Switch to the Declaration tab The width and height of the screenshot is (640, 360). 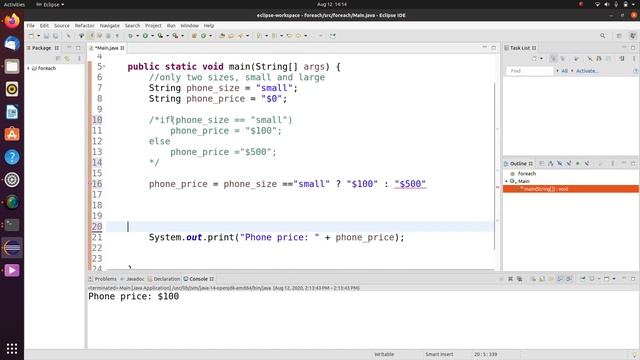164,279
